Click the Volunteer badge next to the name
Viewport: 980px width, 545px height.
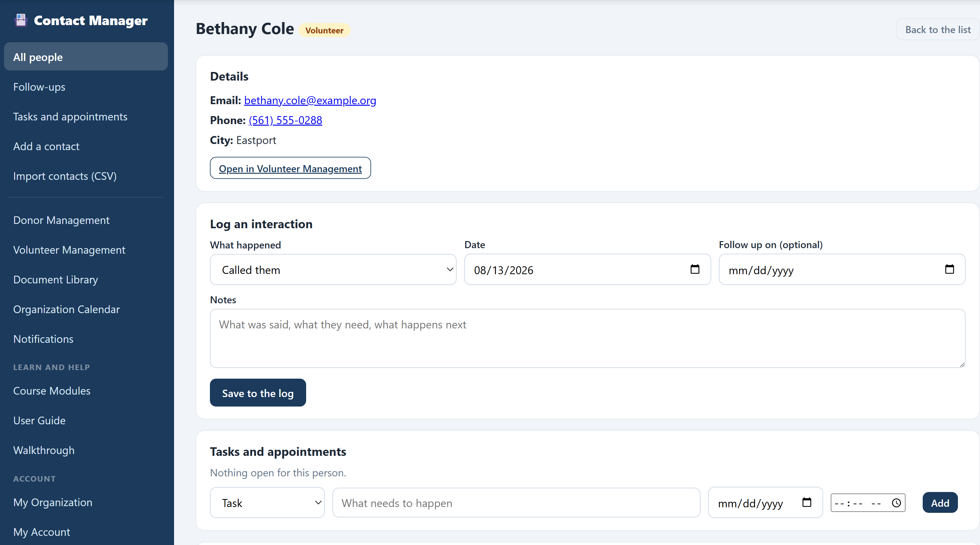(324, 30)
